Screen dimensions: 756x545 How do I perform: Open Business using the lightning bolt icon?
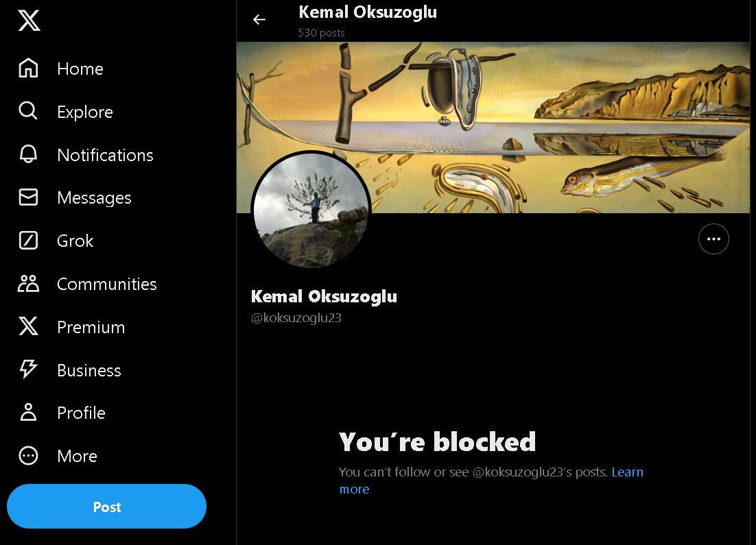click(x=28, y=370)
